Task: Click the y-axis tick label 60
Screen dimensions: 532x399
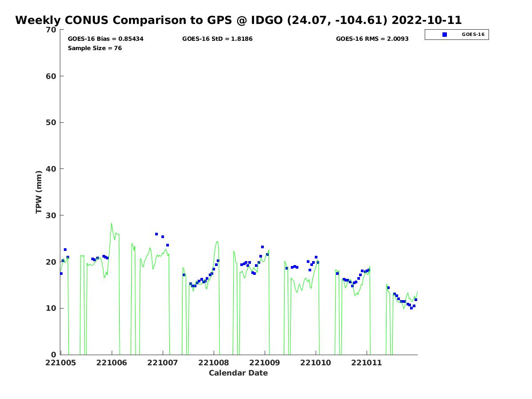Action: 51,76
